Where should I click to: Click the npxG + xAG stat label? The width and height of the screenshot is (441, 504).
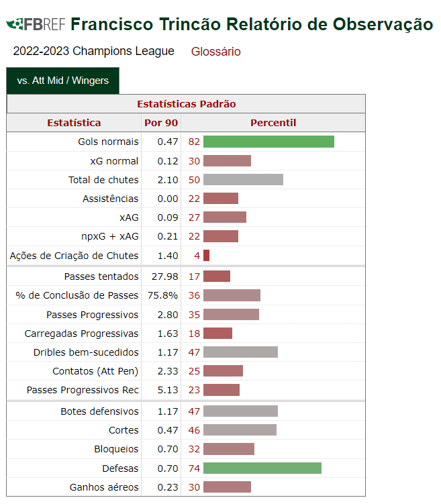click(109, 236)
